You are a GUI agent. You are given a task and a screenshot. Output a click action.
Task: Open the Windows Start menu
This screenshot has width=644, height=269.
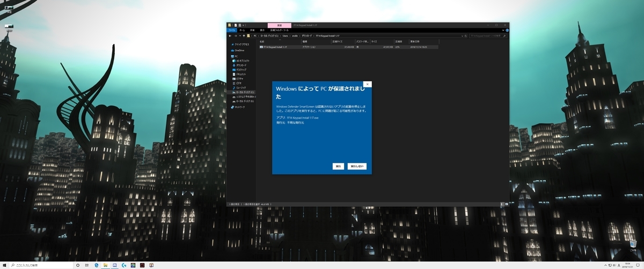4,265
